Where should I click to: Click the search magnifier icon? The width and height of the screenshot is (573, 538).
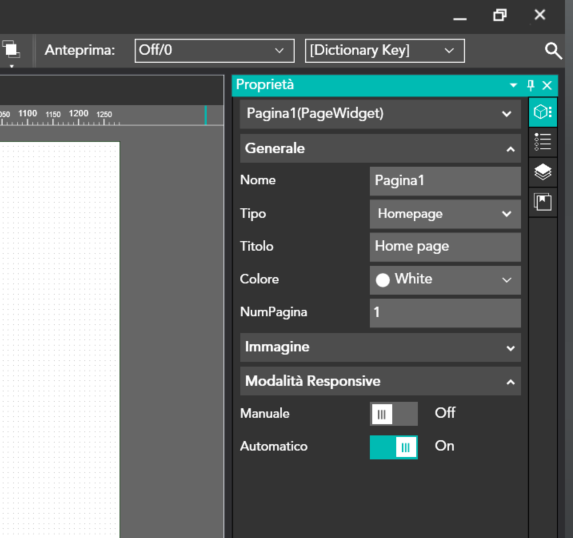click(x=553, y=51)
